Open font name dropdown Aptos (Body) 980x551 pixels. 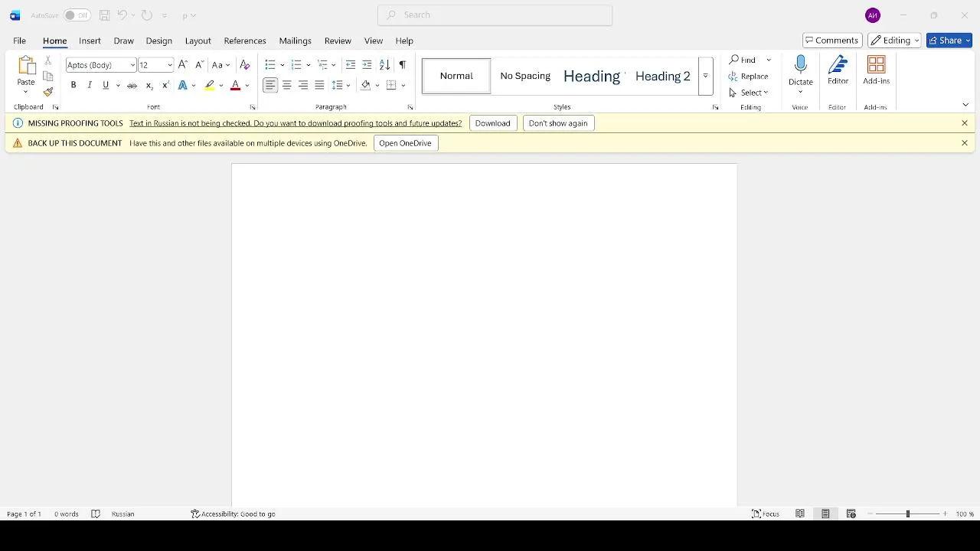coord(132,65)
